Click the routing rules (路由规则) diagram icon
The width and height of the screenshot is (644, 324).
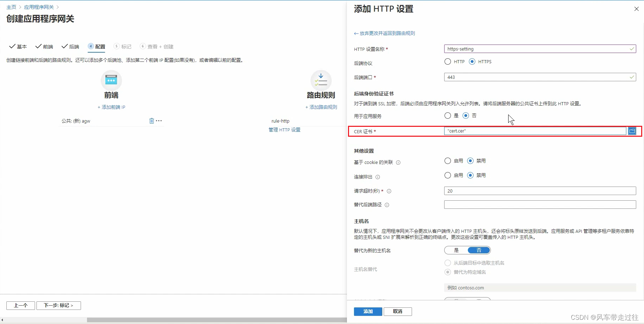(321, 81)
